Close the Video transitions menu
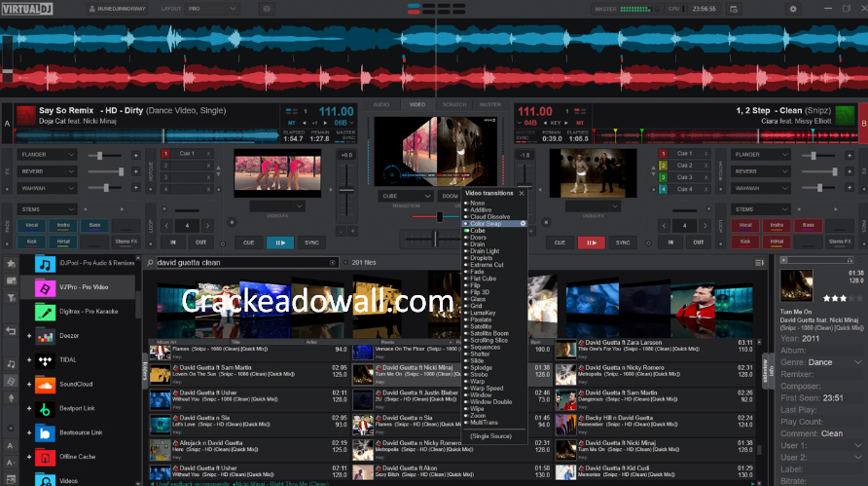 click(x=522, y=194)
